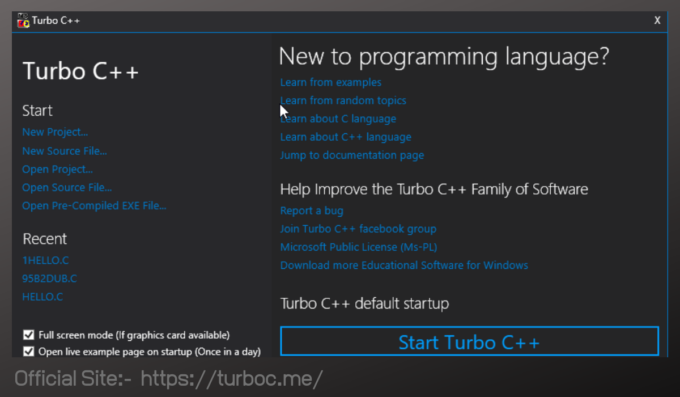Join Turbo C++ facebook group link
Screen dimensions: 680x397
click(358, 229)
